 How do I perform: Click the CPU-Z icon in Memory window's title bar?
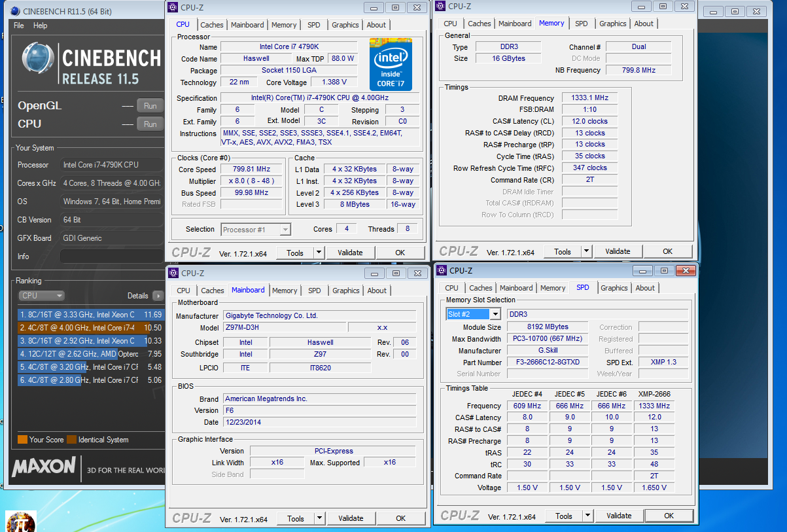[440, 6]
